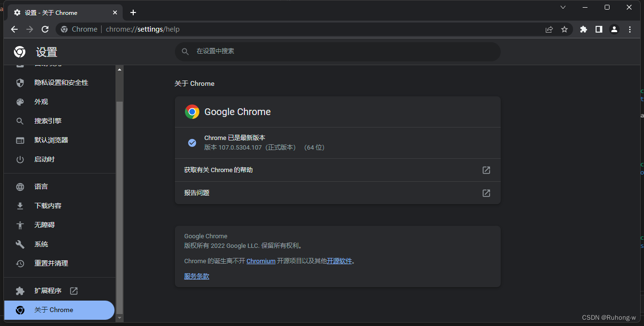Click the external link icon for 报告问题
The image size is (644, 326).
click(x=486, y=193)
